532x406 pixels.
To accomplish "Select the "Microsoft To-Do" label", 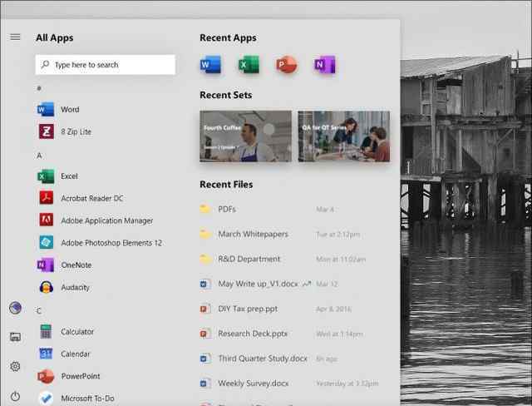I will (87, 399).
